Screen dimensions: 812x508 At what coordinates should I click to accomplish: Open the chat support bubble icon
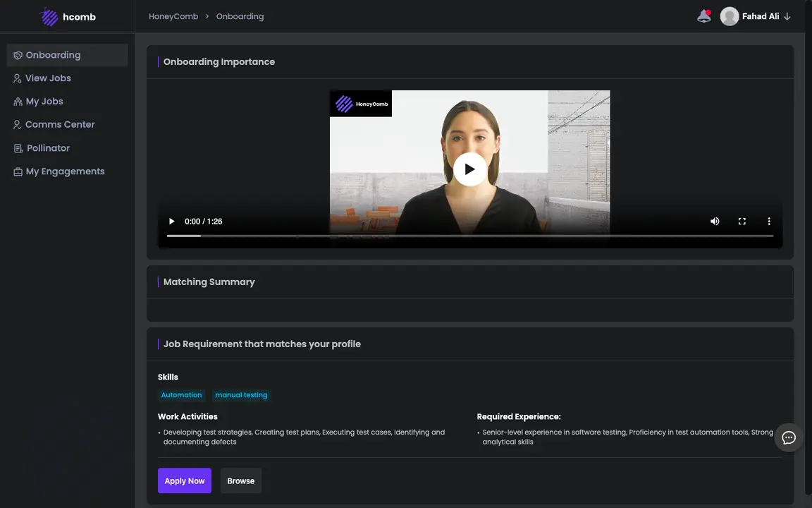(x=788, y=437)
